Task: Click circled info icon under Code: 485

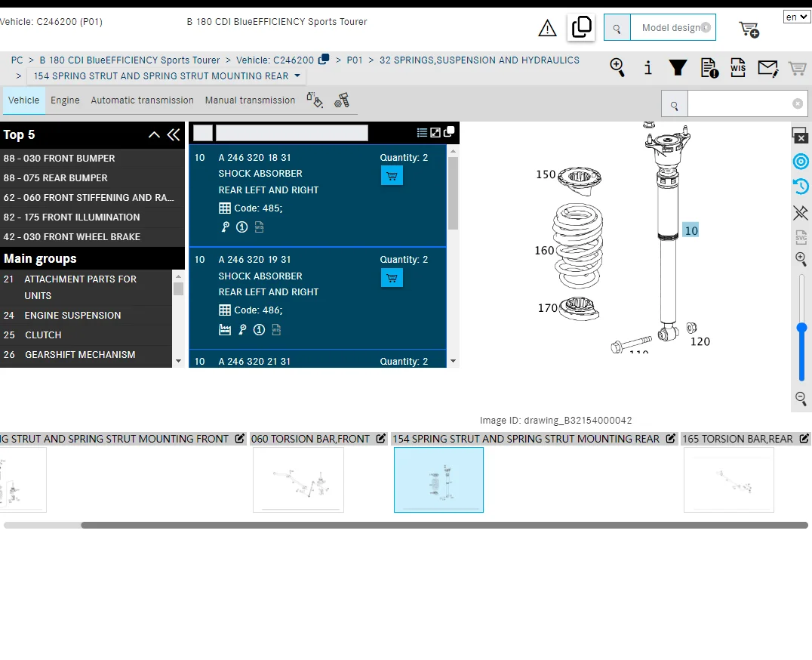Action: click(x=241, y=227)
